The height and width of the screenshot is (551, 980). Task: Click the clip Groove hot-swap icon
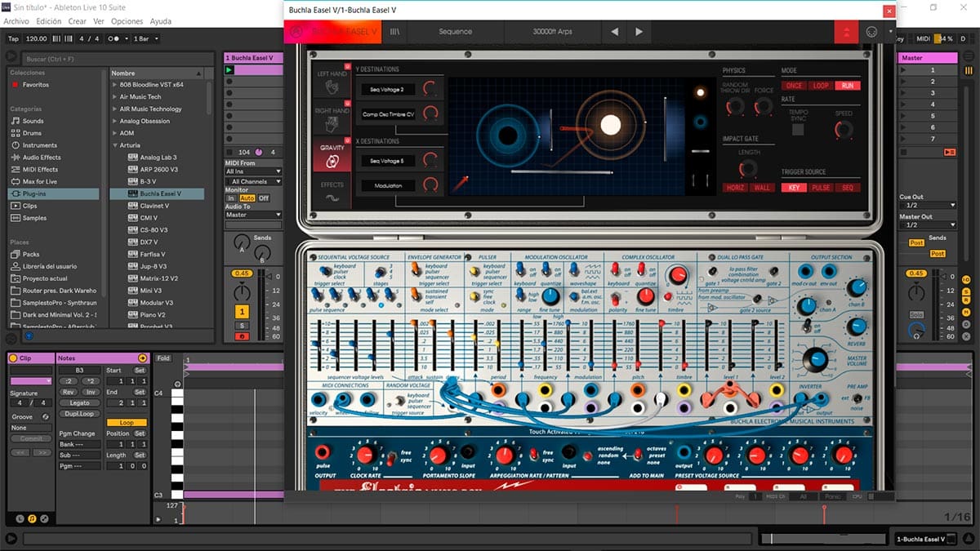click(45, 416)
